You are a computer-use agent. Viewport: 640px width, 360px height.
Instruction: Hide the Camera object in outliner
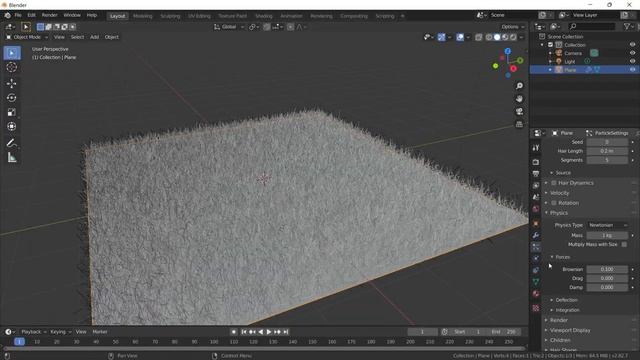[x=632, y=53]
